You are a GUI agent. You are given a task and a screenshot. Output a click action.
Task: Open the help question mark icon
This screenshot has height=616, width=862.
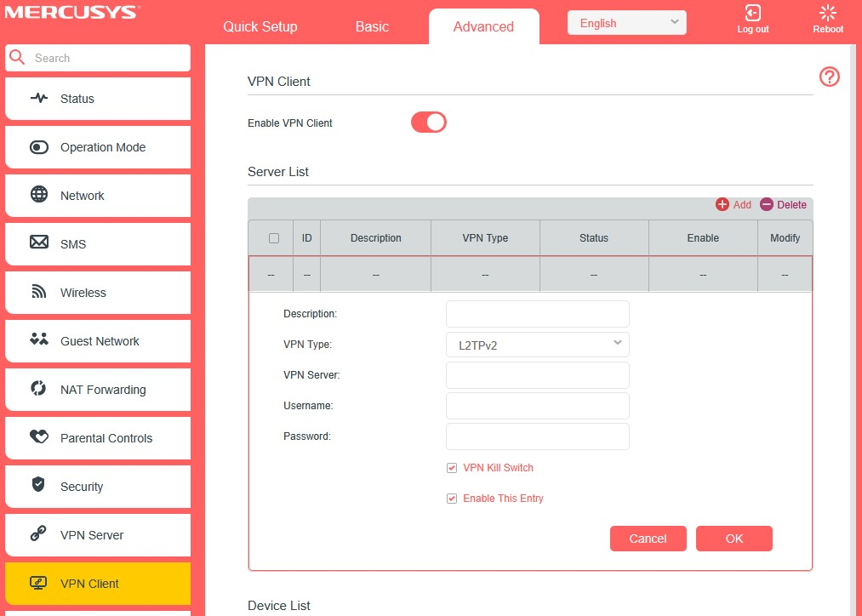(x=829, y=77)
